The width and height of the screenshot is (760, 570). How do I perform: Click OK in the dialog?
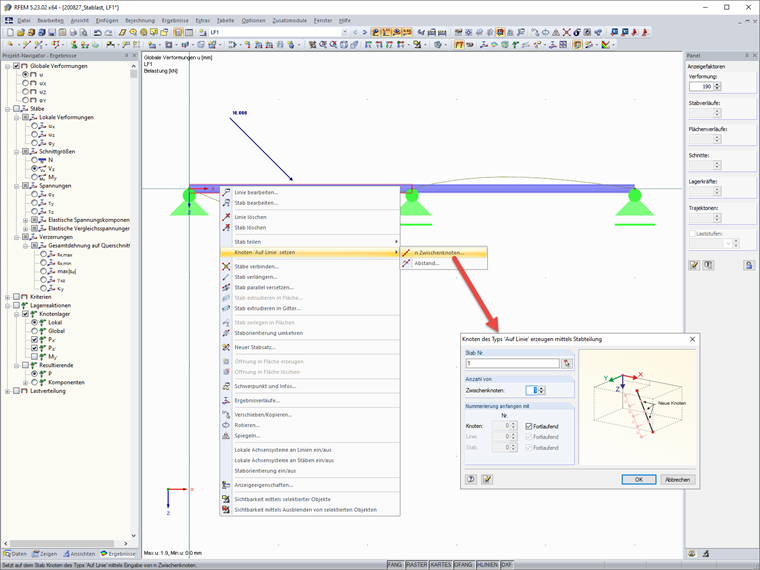pyautogui.click(x=639, y=479)
